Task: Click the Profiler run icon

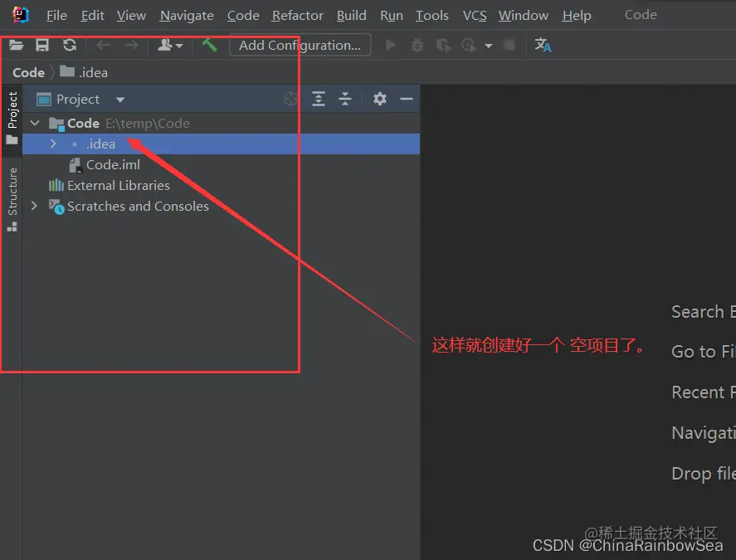Action: (x=469, y=46)
